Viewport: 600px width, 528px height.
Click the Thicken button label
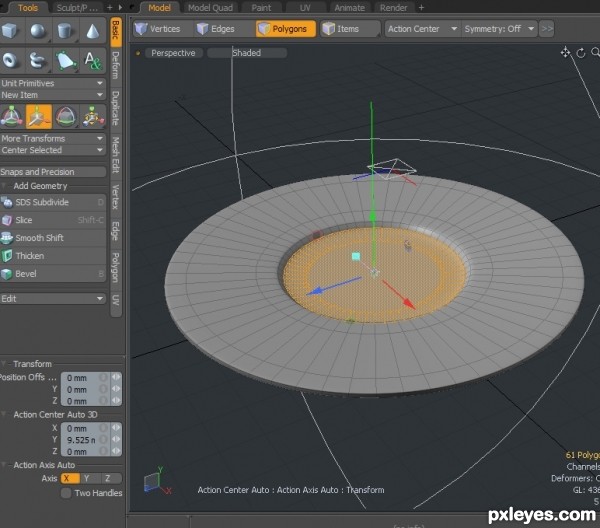click(x=30, y=256)
